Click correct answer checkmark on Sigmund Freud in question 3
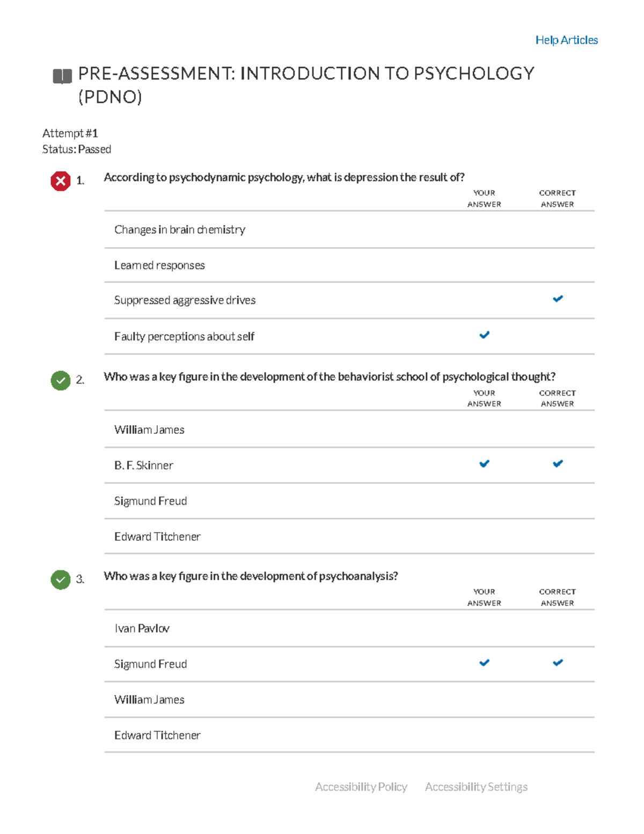 [x=558, y=663]
